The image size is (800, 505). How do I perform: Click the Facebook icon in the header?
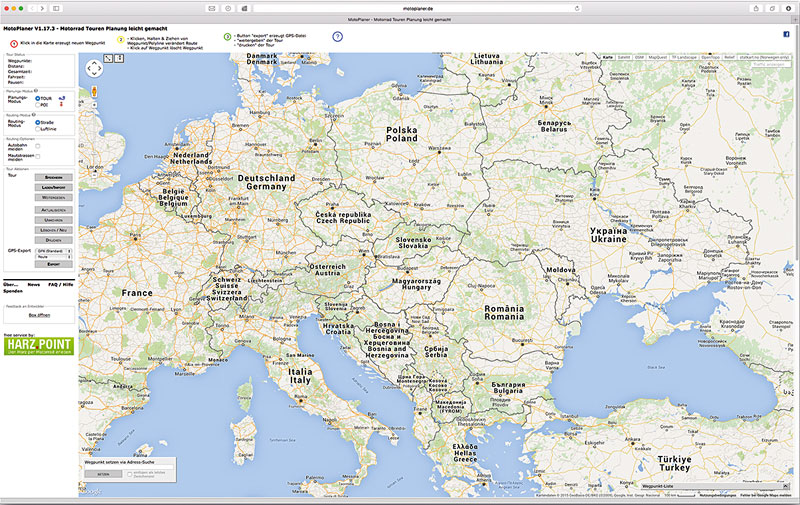(x=787, y=33)
